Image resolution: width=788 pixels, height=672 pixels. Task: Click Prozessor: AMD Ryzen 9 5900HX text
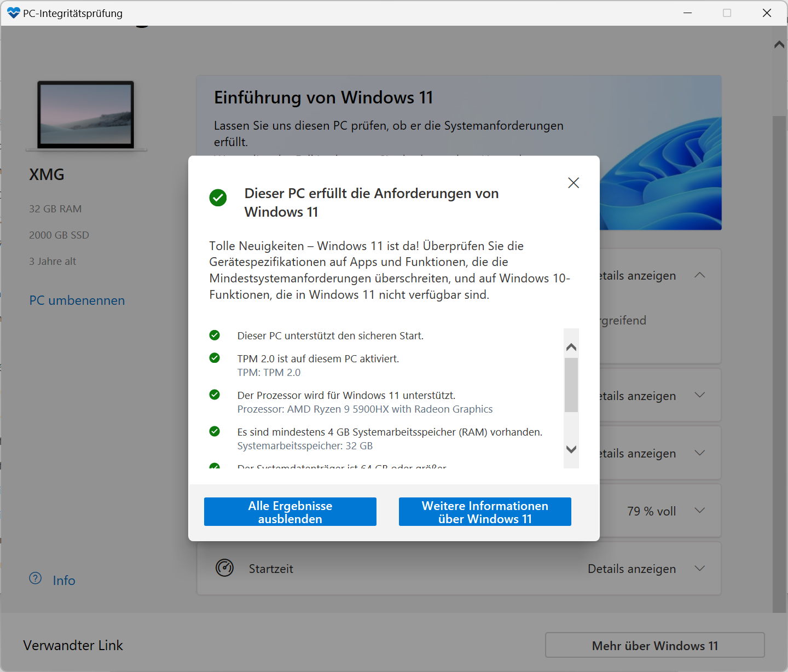coord(364,409)
